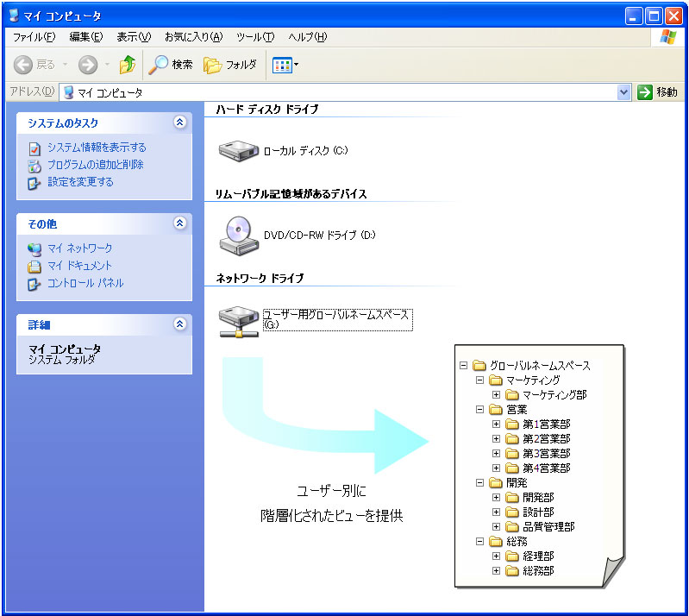Viewport: 689px width, 616px height.
Task: Click the change settings icon
Action: click(34, 184)
